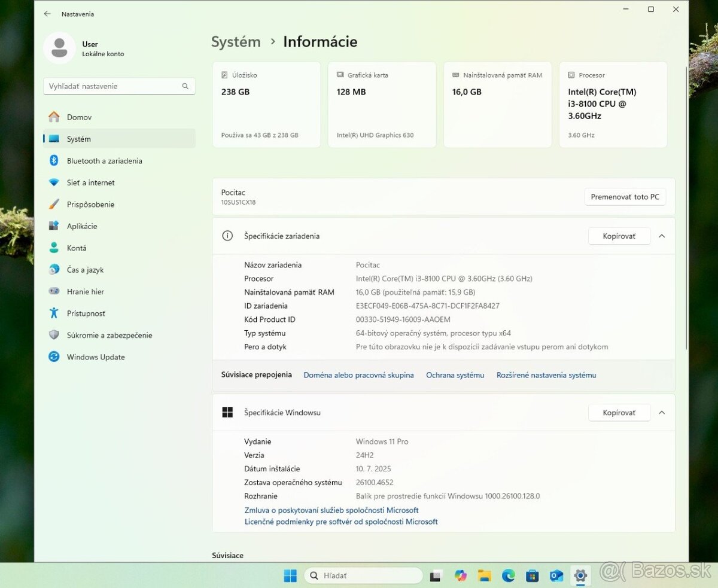Screen dimensions: 718x588
Task: Click the Settings gear on taskbar
Action: (x=580, y=576)
